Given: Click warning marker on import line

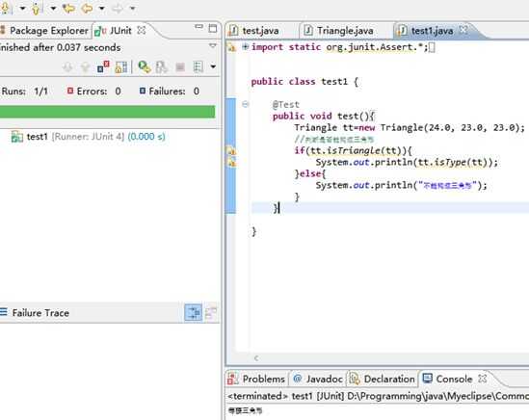Looking at the screenshot, I should click(x=231, y=47).
